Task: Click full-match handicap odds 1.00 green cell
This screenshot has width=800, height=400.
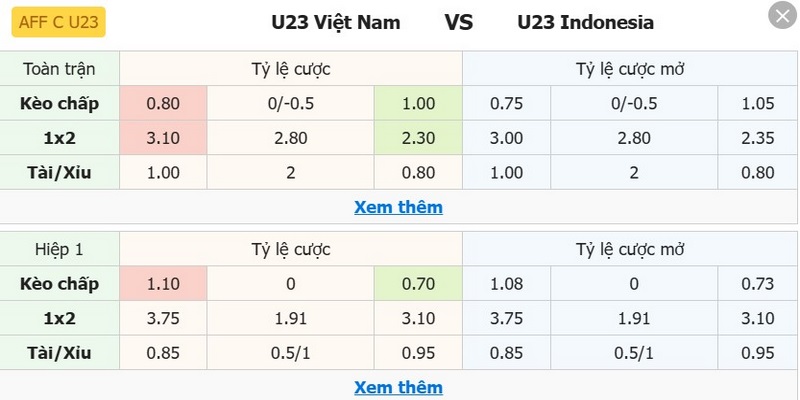Action: 418,103
